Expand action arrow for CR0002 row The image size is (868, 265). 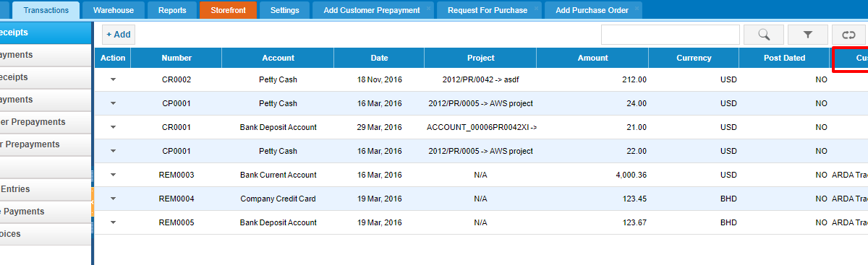[113, 79]
